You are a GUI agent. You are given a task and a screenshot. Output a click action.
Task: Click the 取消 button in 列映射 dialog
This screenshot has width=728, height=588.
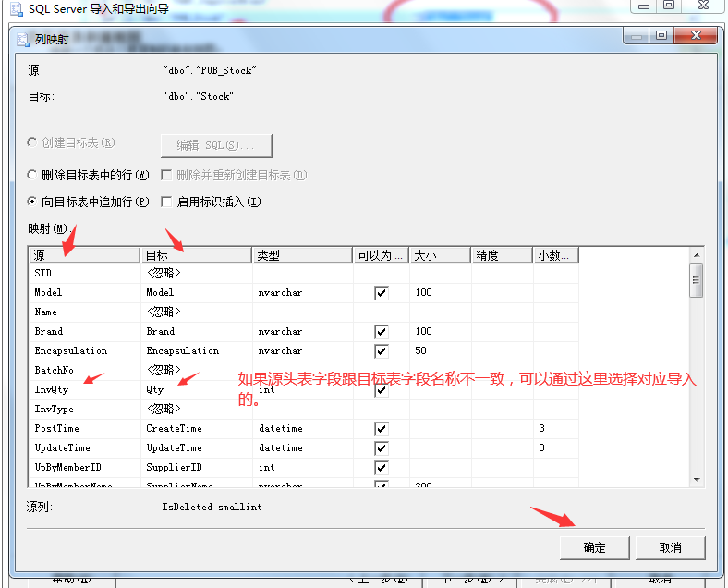[670, 547]
